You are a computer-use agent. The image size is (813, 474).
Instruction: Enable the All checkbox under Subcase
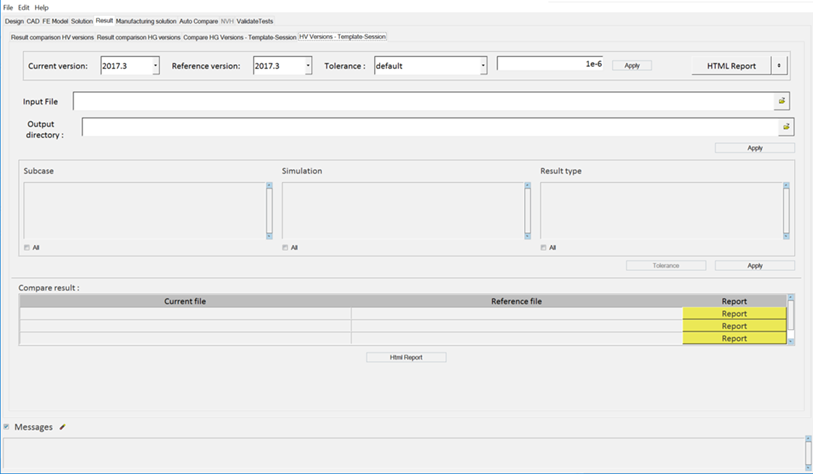click(x=26, y=247)
